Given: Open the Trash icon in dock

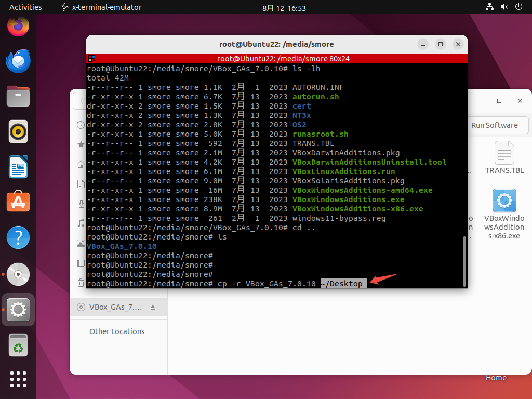Looking at the screenshot, I should [x=18, y=345].
